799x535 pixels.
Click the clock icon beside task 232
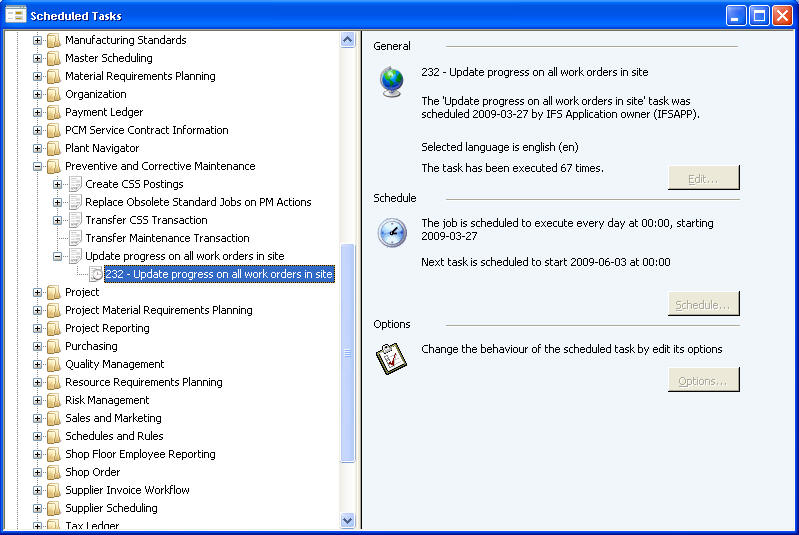(96, 274)
